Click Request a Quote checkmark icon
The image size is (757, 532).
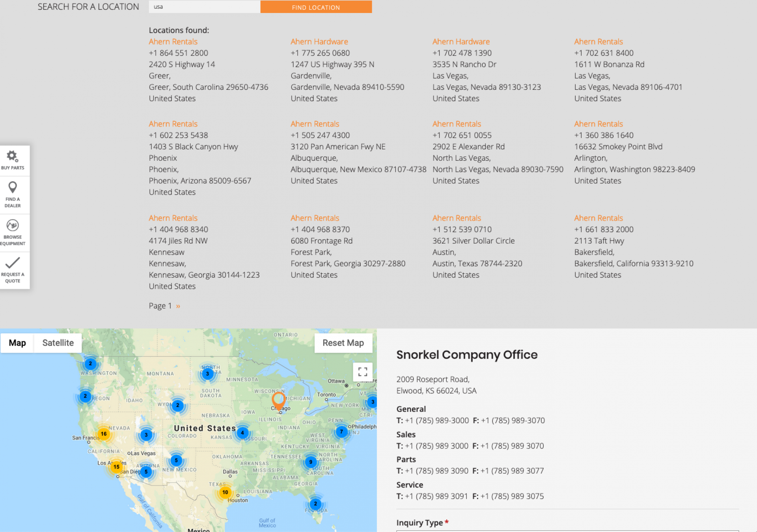13,263
